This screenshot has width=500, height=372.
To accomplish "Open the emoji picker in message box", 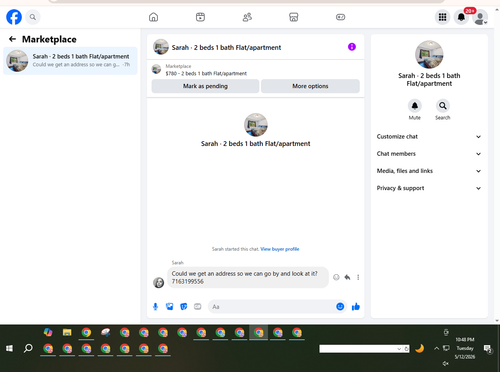I will [x=340, y=307].
